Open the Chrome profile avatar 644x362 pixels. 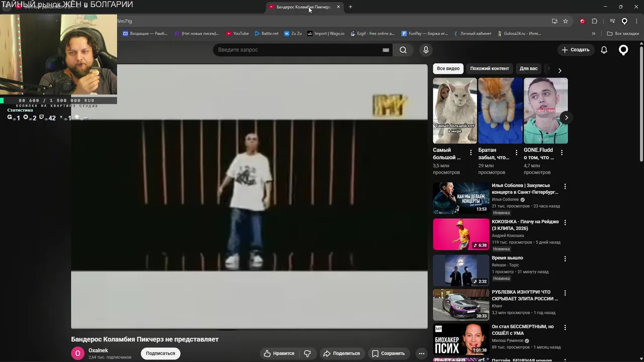[x=624, y=21]
